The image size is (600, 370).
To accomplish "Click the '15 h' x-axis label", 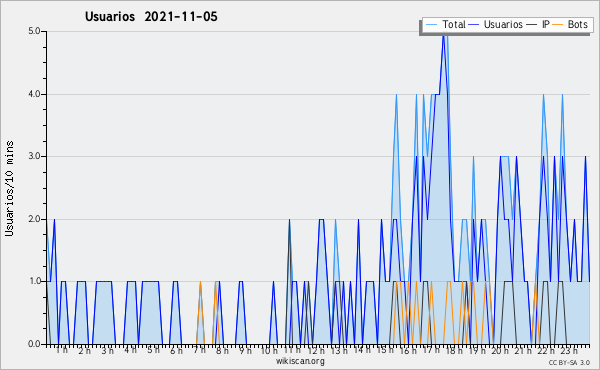I will [385, 350].
